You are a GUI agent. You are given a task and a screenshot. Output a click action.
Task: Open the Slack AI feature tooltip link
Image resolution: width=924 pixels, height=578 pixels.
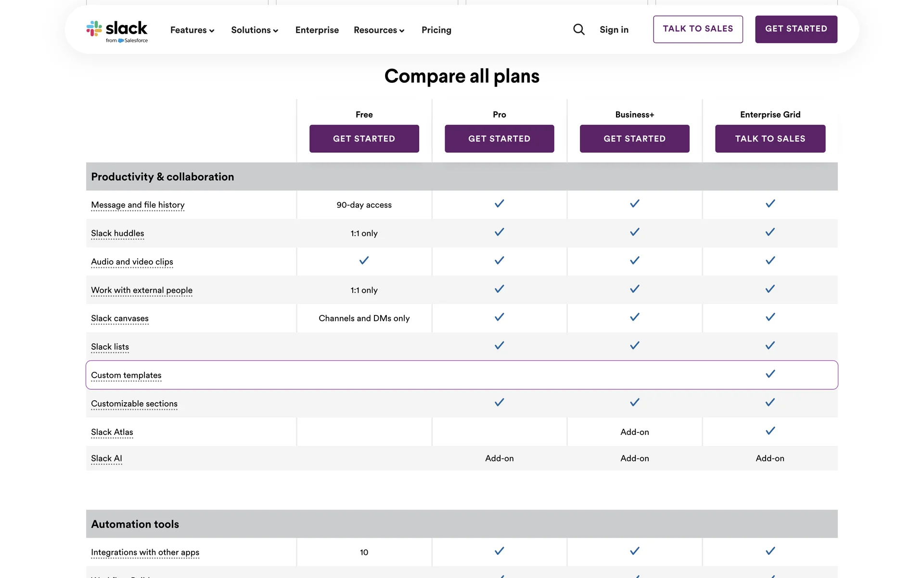(106, 459)
